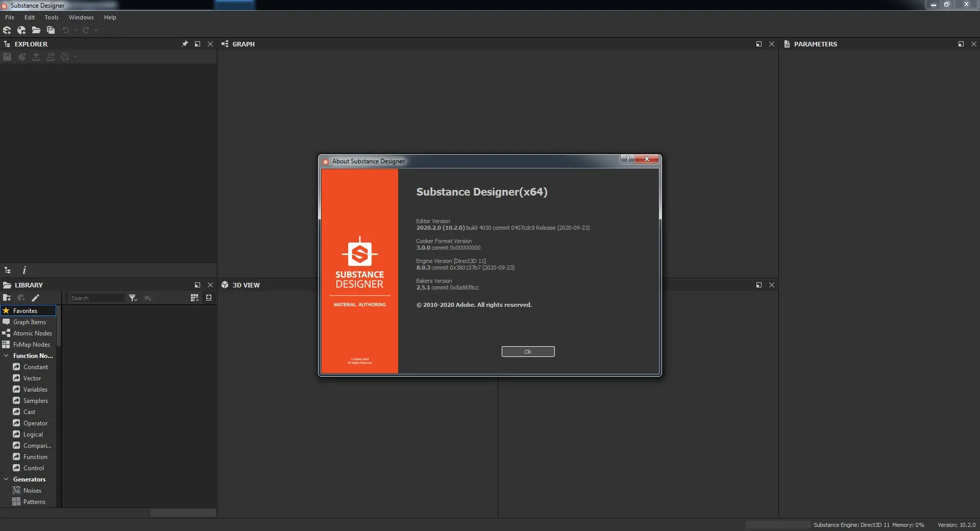Click inside the Library search field
The height and width of the screenshot is (531, 980).
click(97, 298)
